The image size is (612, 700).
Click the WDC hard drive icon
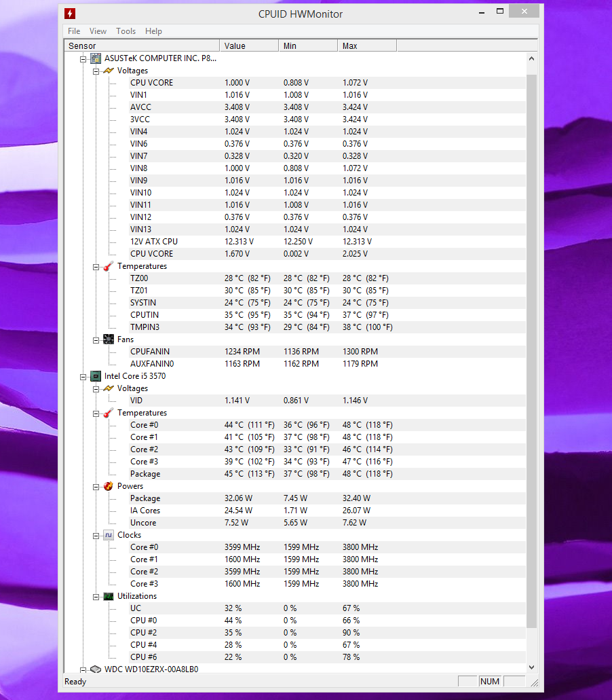(x=96, y=669)
